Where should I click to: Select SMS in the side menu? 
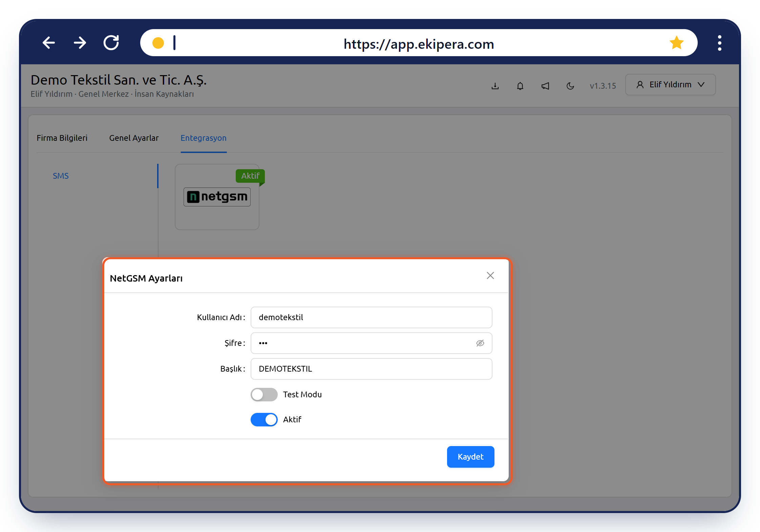61,176
